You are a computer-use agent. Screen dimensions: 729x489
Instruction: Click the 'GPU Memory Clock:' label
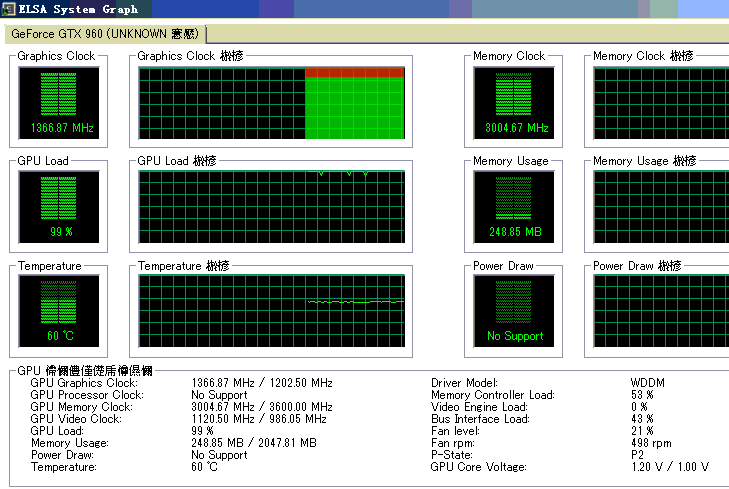[81, 407]
